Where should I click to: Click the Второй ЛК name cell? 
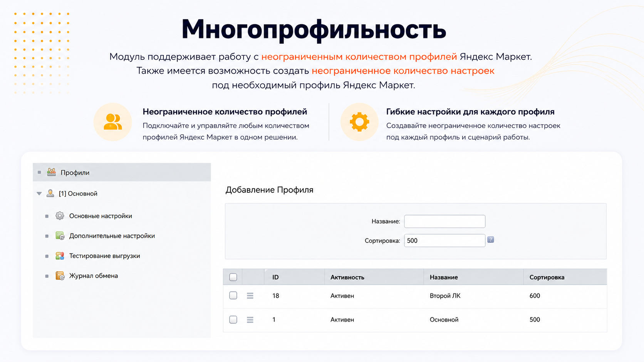click(x=445, y=295)
